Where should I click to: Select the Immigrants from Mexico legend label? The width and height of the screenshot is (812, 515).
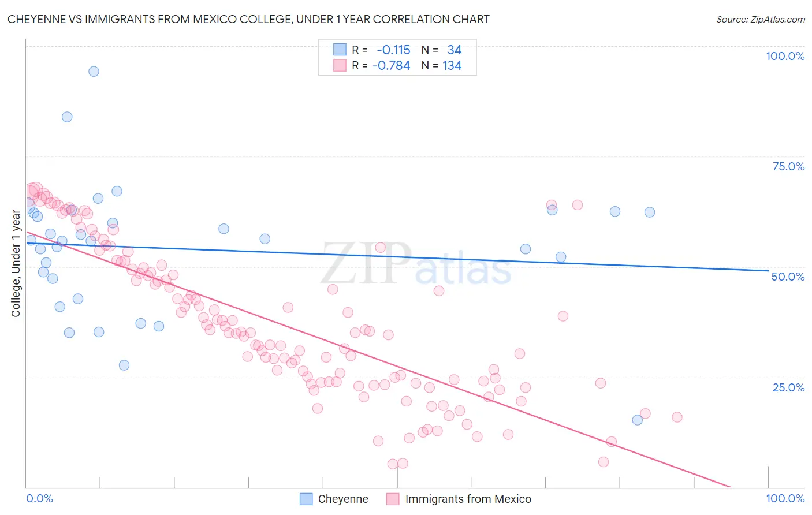[x=468, y=499]
